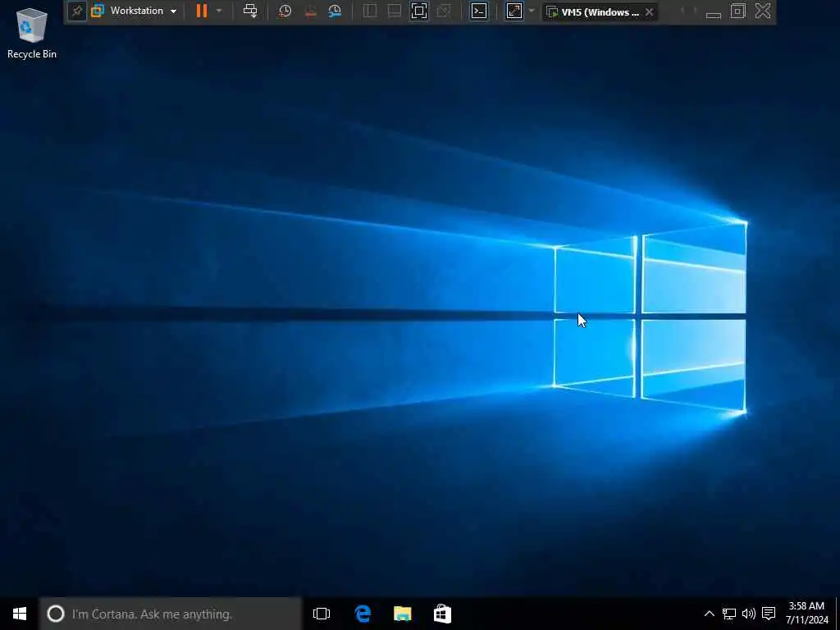Viewport: 840px width, 630px height.
Task: Show or hide the thumbnail bar
Action: click(395, 11)
